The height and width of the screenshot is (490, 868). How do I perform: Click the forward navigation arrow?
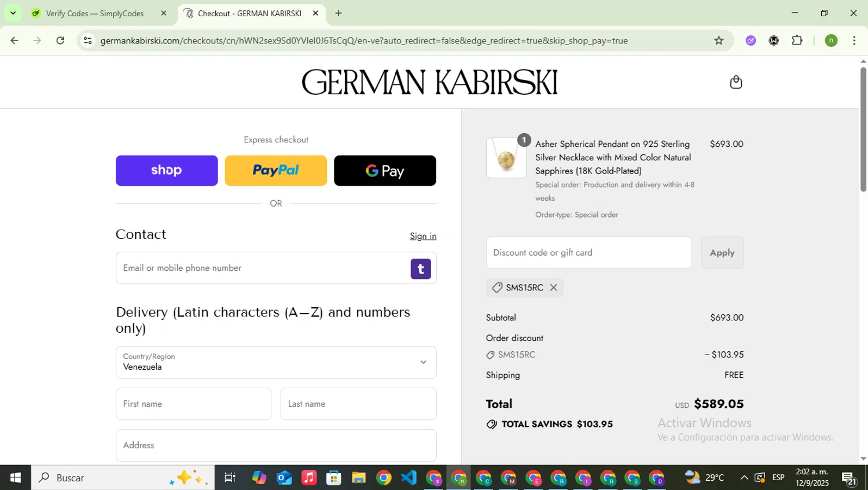[37, 40]
